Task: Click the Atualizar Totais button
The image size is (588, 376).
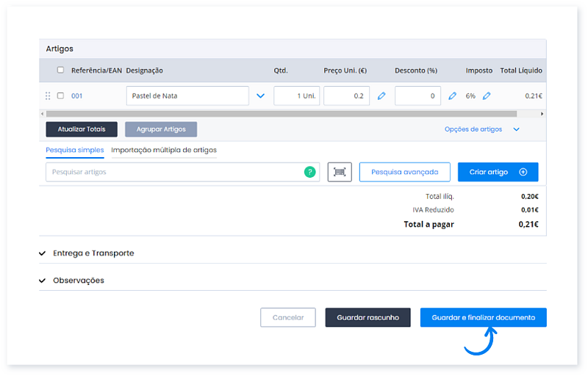Action: click(82, 129)
